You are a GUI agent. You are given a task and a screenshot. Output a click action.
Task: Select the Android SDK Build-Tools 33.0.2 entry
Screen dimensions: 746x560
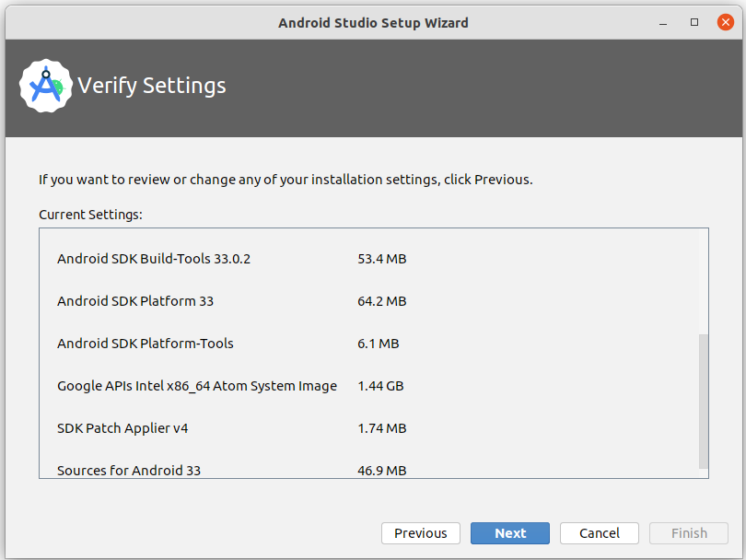click(154, 259)
